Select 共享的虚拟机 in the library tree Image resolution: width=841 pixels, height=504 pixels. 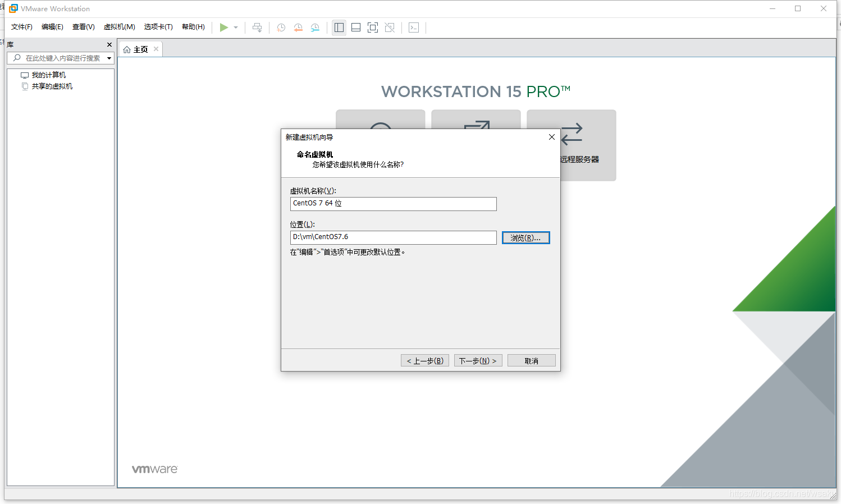(52, 86)
